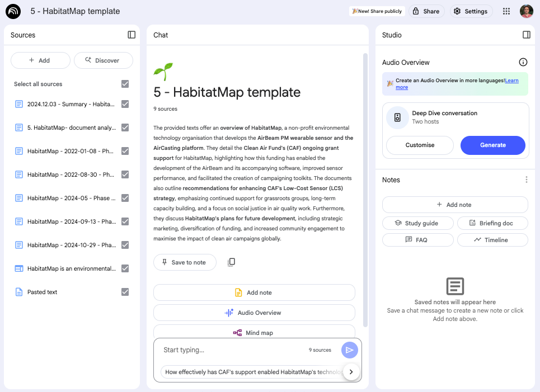Customise the Audio Overview
The height and width of the screenshot is (392, 540).
click(x=420, y=145)
